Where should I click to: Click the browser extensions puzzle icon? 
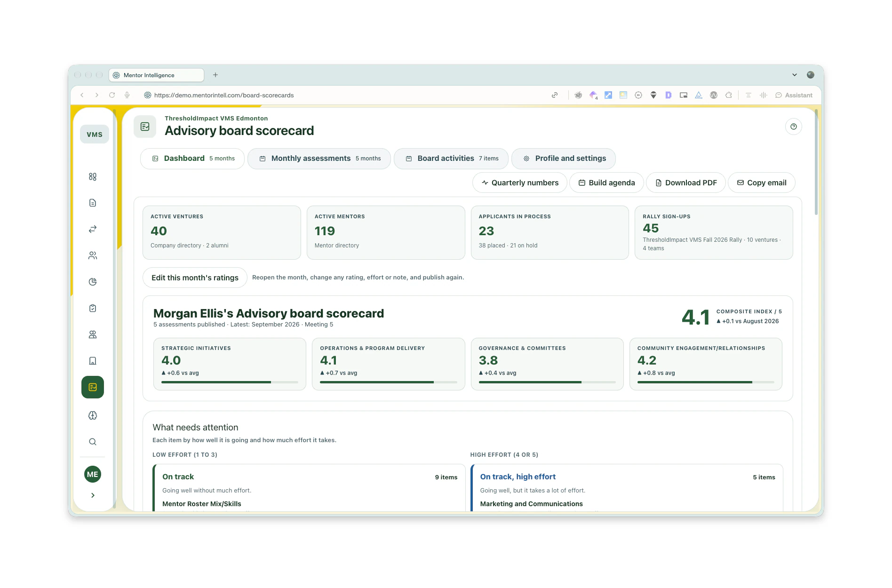[729, 95]
